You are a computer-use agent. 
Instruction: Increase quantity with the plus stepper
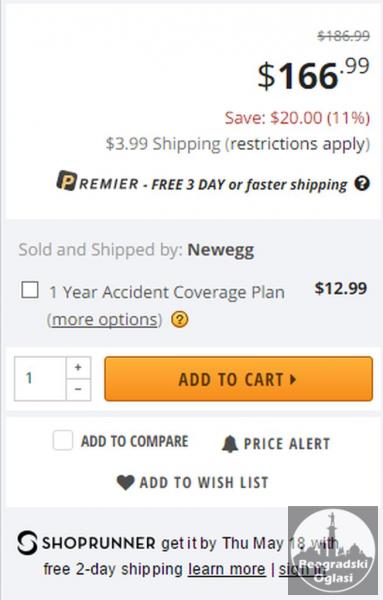point(78,367)
